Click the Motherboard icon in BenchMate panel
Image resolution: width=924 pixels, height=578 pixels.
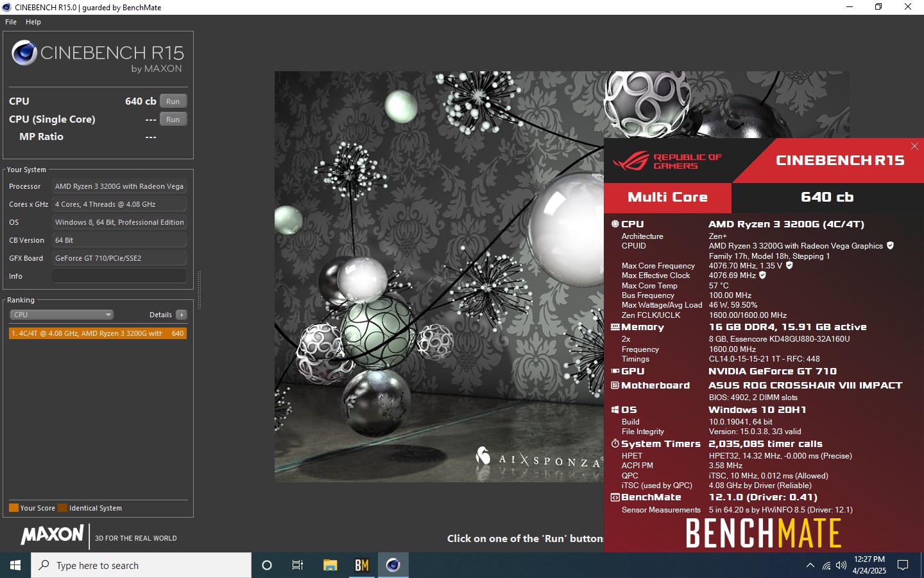615,385
